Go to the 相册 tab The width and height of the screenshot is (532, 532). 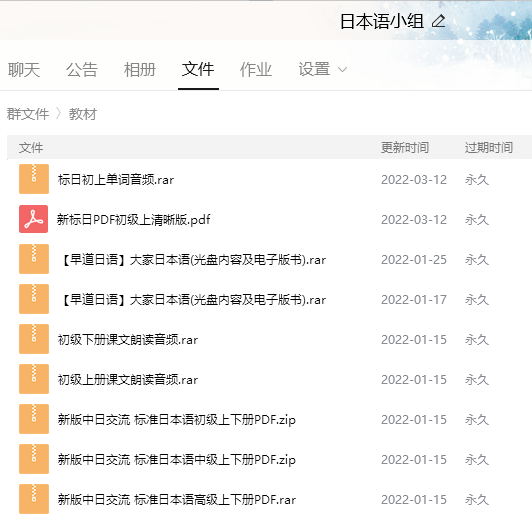pos(140,70)
